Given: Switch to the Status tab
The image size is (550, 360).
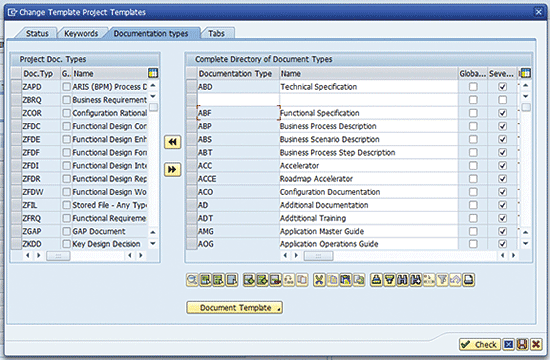Looking at the screenshot, I should coord(37,33).
